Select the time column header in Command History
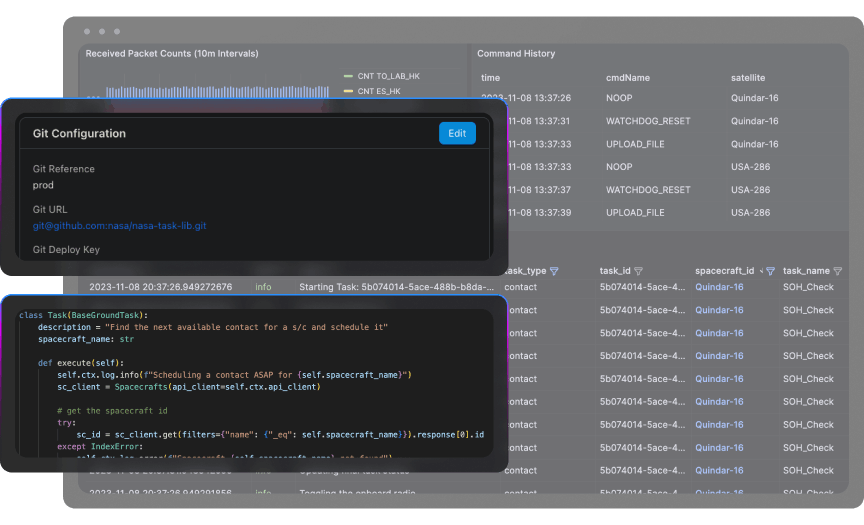Viewport: 864px width, 525px height. tap(490, 78)
